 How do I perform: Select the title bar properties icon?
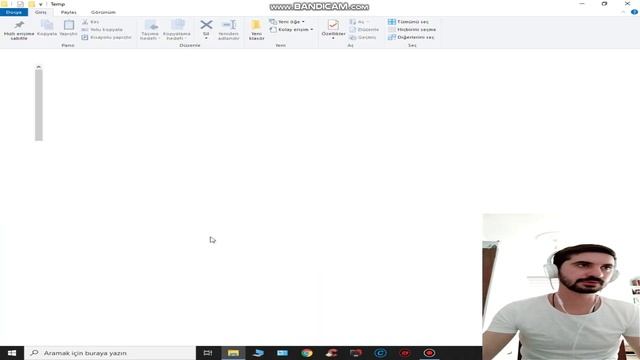tap(20, 4)
